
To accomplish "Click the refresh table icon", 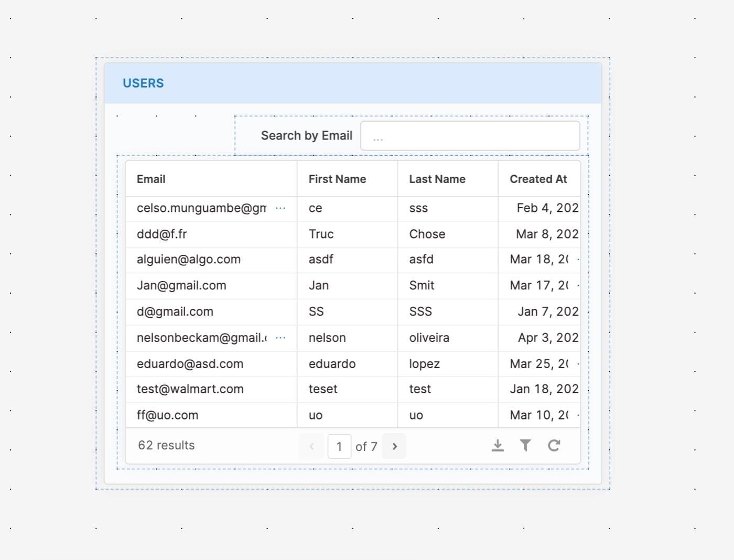I will [x=554, y=446].
